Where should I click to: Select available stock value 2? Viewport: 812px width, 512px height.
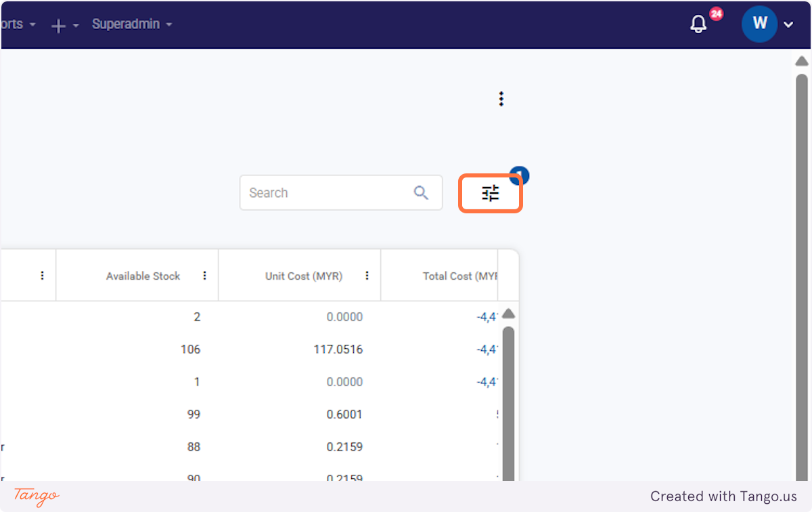(x=197, y=317)
